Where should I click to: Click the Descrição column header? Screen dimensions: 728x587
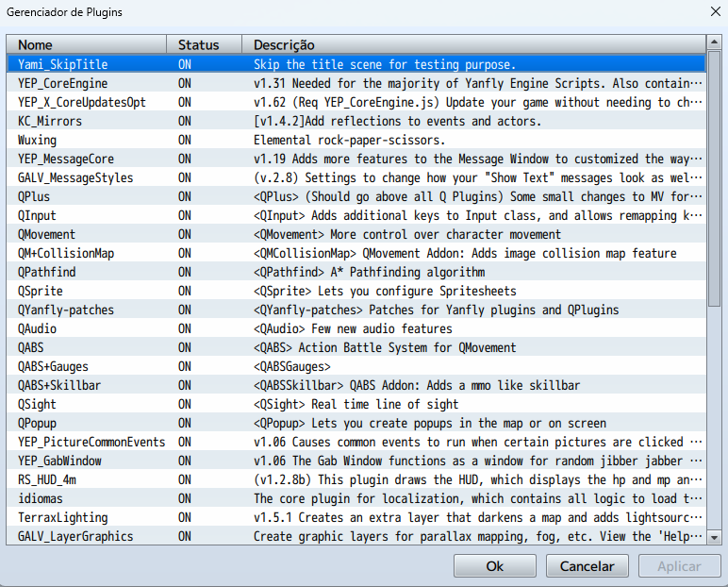tap(473, 44)
